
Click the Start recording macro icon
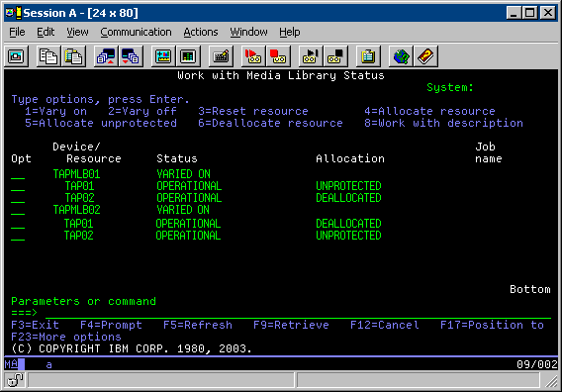[253, 56]
